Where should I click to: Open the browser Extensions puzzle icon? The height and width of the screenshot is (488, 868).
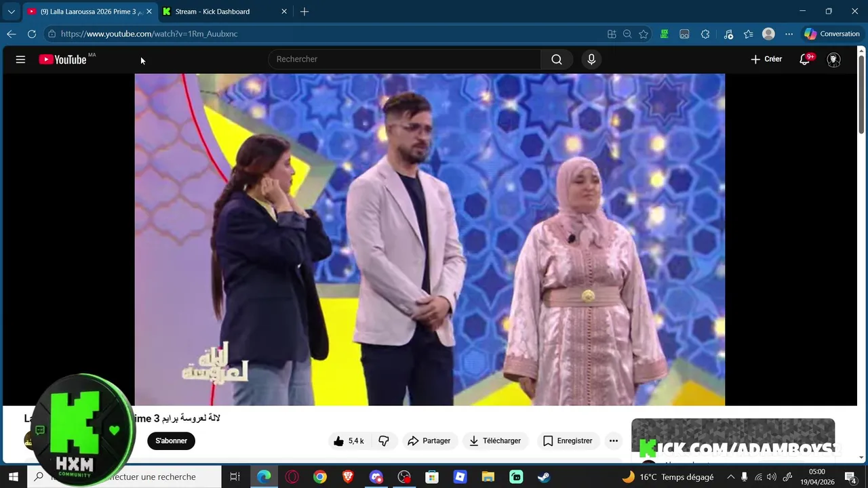tap(705, 34)
